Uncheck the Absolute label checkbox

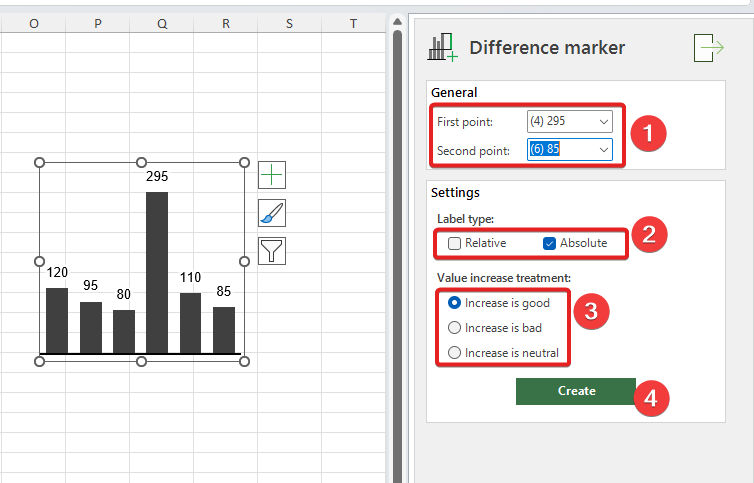point(549,243)
